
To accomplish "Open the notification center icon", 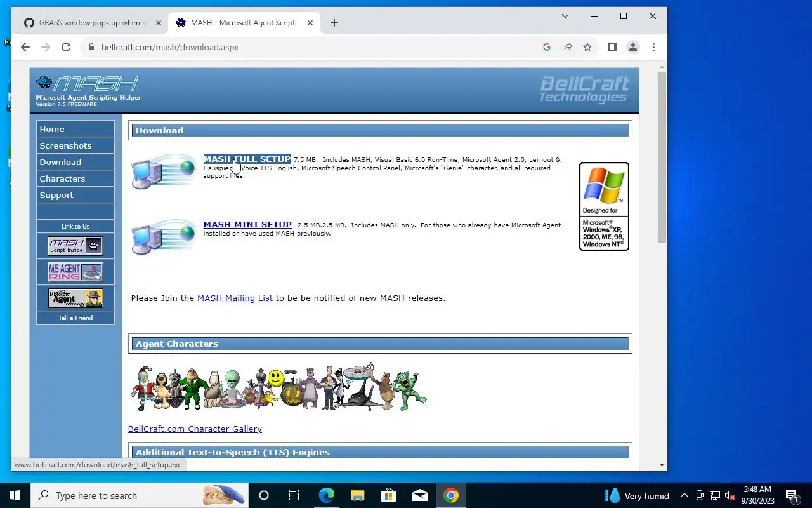I will (x=792, y=495).
